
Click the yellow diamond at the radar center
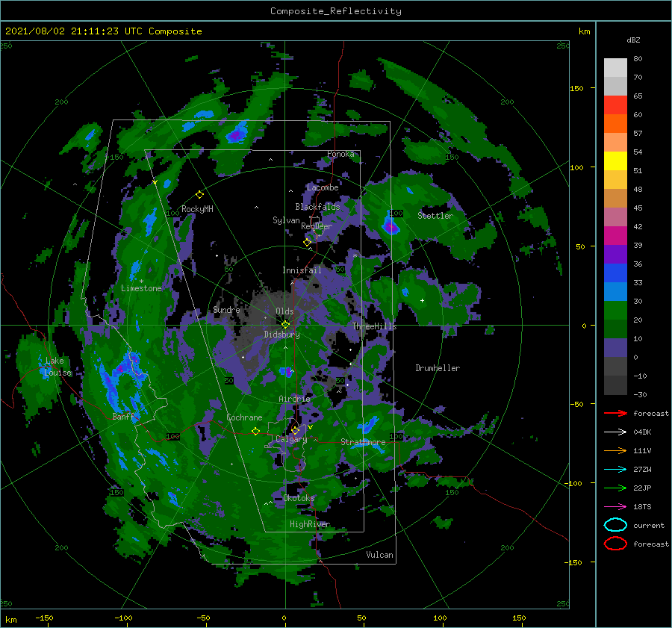tap(285, 325)
